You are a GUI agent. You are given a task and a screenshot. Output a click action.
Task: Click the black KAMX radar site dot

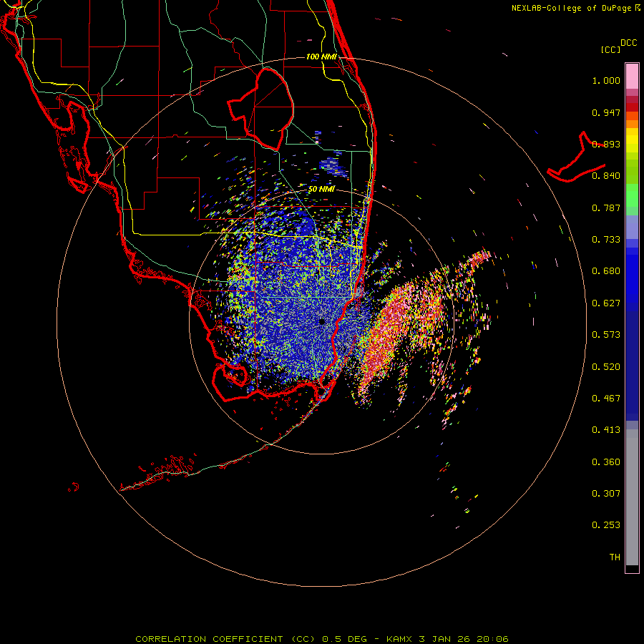point(322,321)
